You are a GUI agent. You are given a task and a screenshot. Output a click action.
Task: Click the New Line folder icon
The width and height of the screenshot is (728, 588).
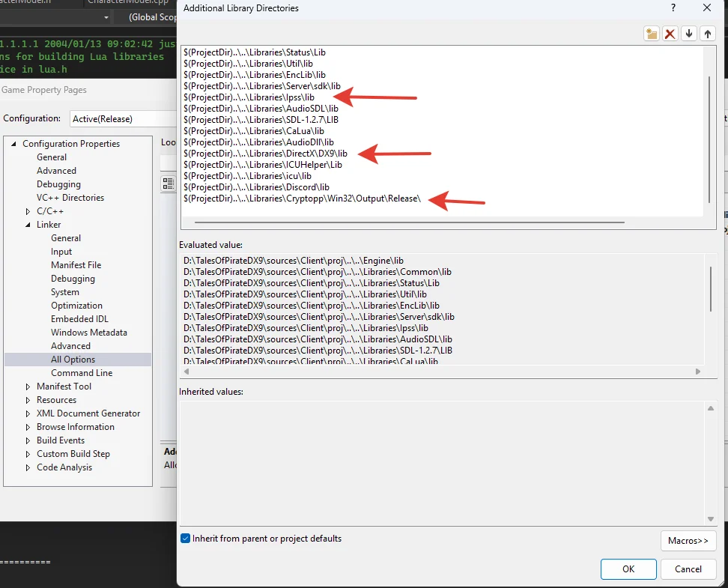(x=652, y=34)
